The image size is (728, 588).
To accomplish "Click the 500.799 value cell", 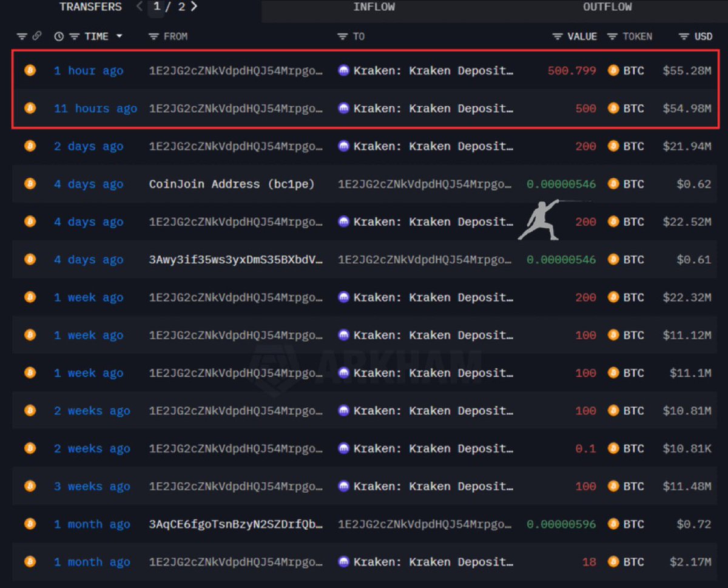I will [x=571, y=70].
